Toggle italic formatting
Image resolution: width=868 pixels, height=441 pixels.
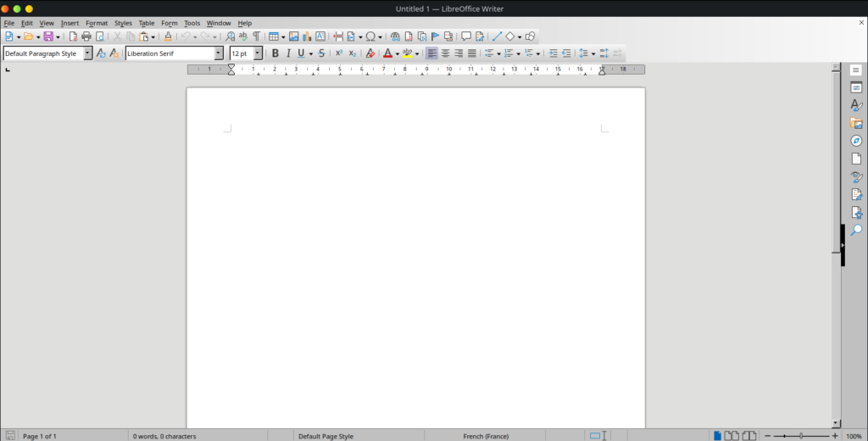pos(287,53)
